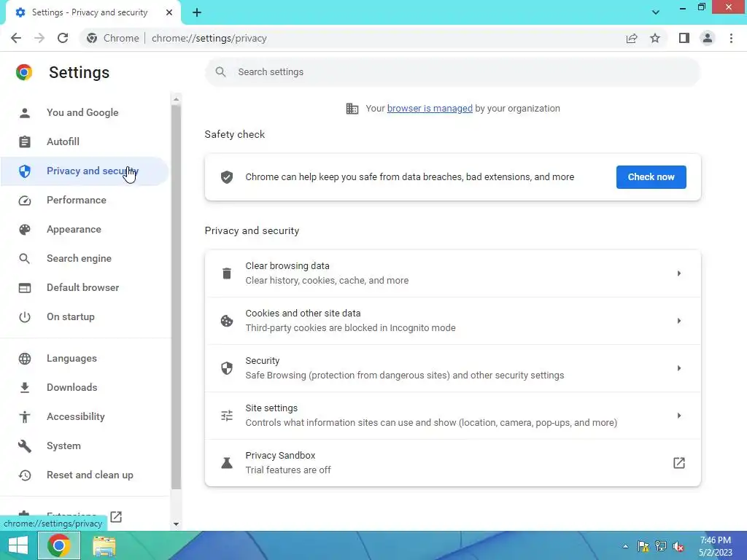
Task: Click the muted volume tray icon
Action: coord(678,546)
